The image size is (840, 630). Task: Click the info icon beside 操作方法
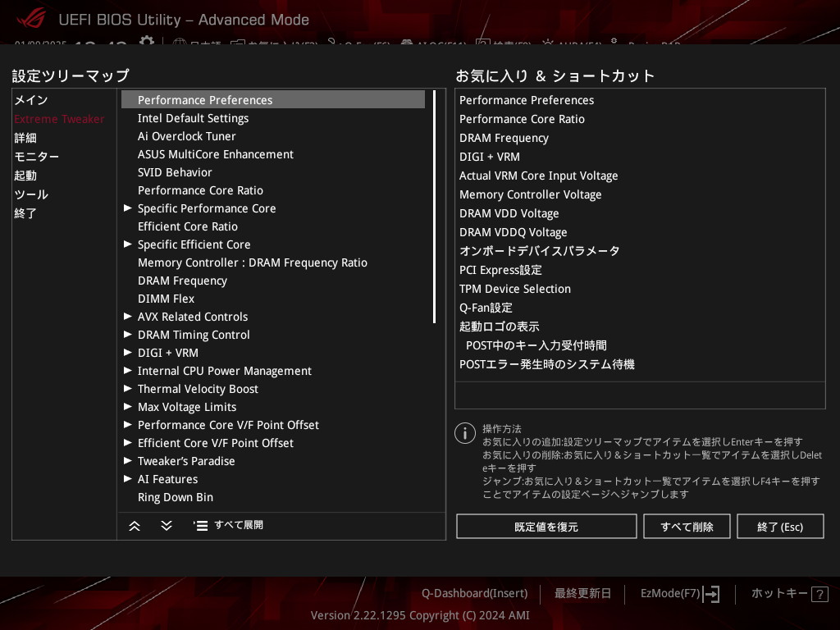click(x=464, y=433)
